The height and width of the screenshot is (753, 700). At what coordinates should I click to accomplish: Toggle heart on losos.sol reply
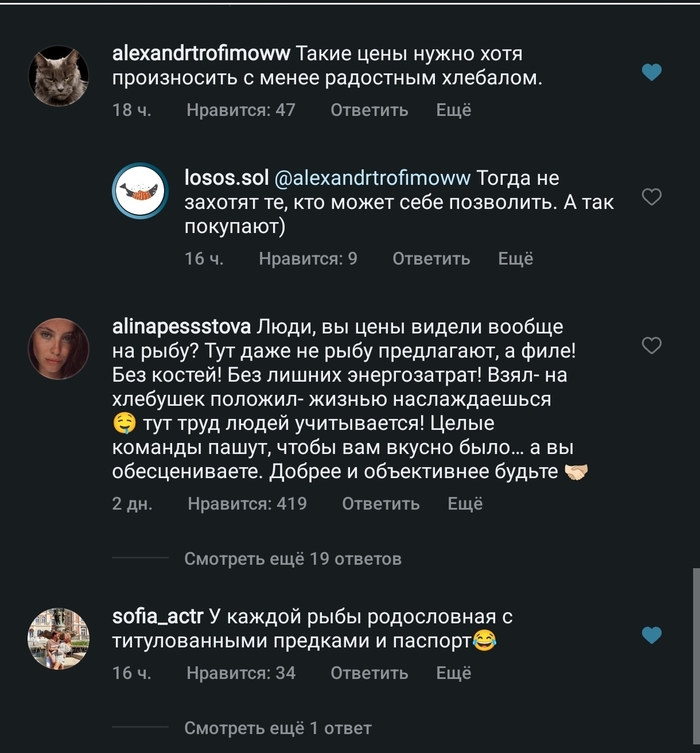(651, 197)
